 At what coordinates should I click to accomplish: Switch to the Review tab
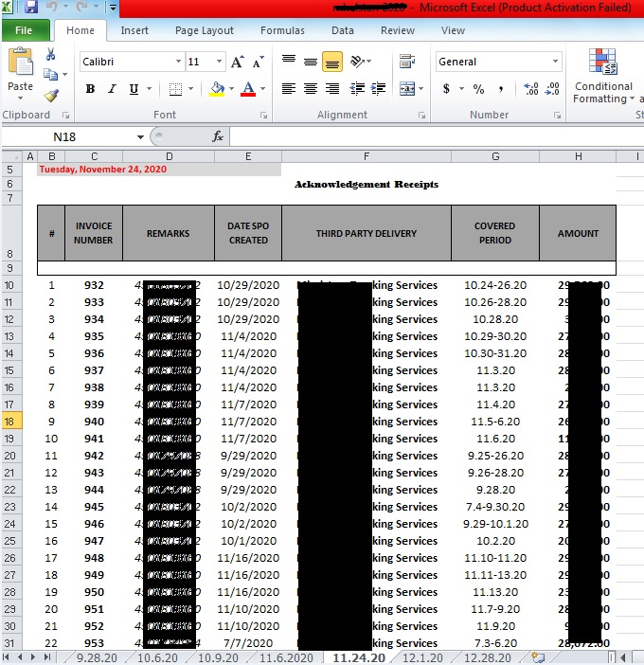click(398, 30)
